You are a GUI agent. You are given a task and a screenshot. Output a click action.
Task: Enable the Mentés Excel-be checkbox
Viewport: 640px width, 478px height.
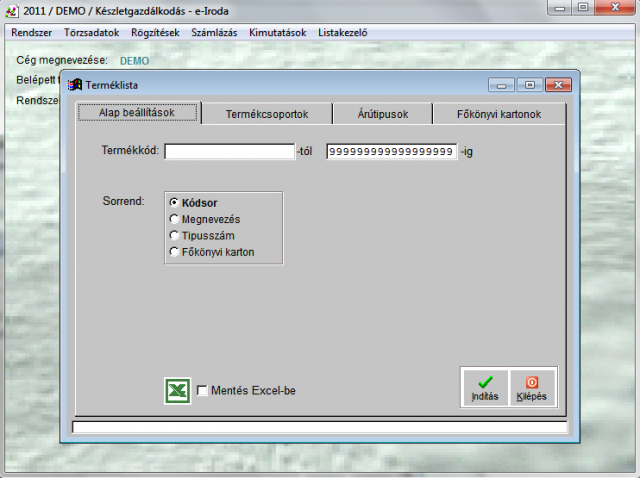(x=203, y=391)
